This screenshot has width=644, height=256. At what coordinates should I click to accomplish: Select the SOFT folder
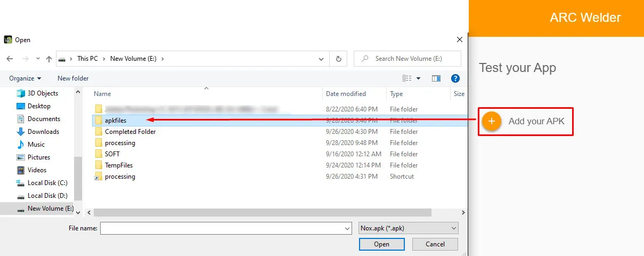(x=112, y=154)
